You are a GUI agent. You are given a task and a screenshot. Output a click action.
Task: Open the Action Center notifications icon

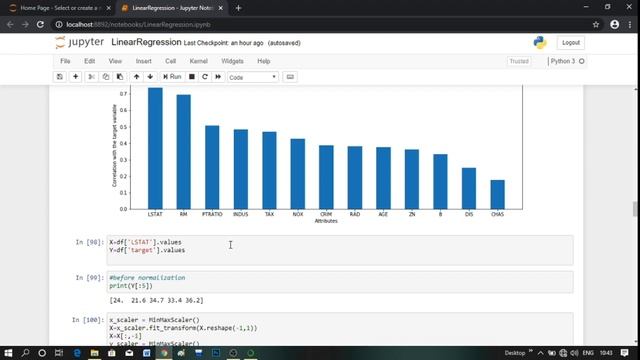[x=624, y=353]
